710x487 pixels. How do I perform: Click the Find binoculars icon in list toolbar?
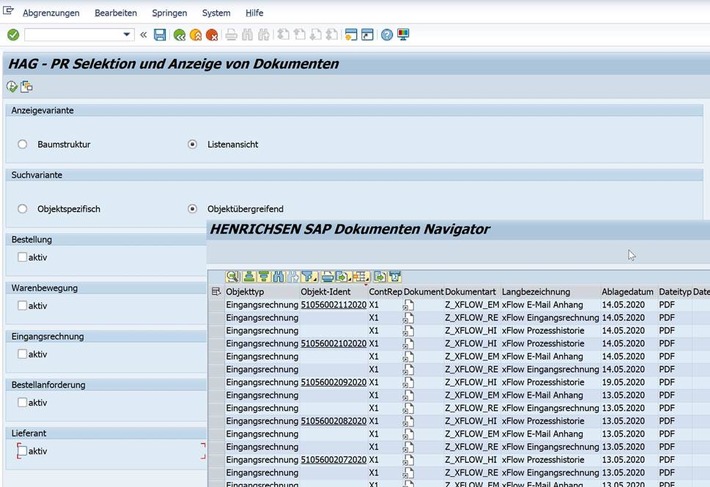pyautogui.click(x=278, y=277)
